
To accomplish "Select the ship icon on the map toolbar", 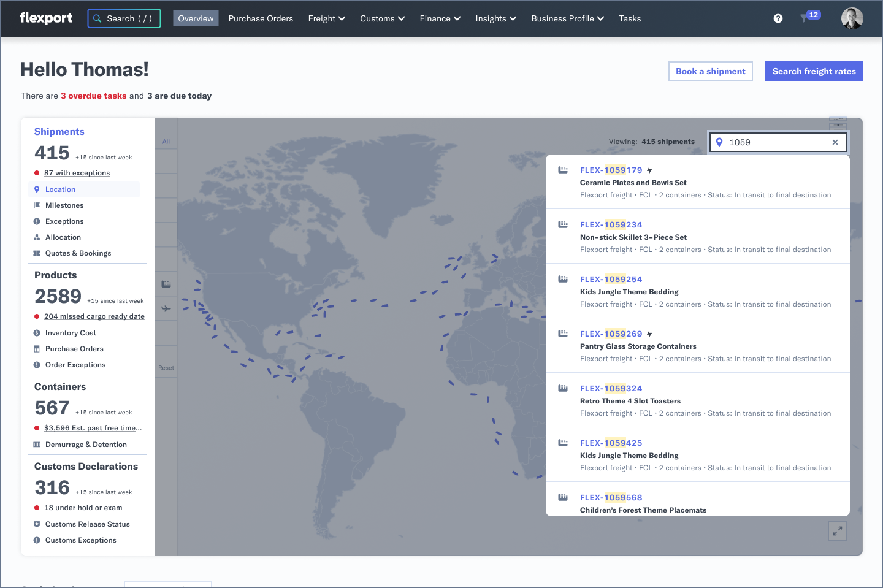I will click(166, 283).
